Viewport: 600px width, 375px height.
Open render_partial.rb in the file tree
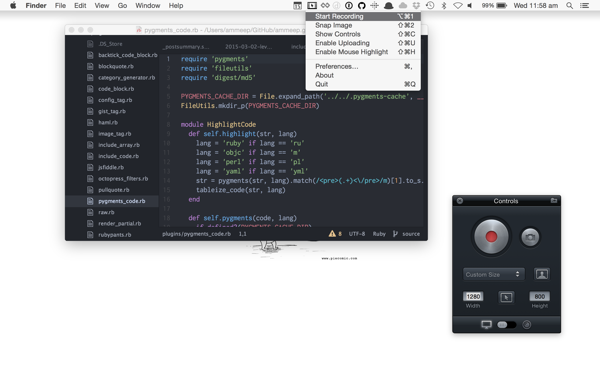pyautogui.click(x=119, y=223)
